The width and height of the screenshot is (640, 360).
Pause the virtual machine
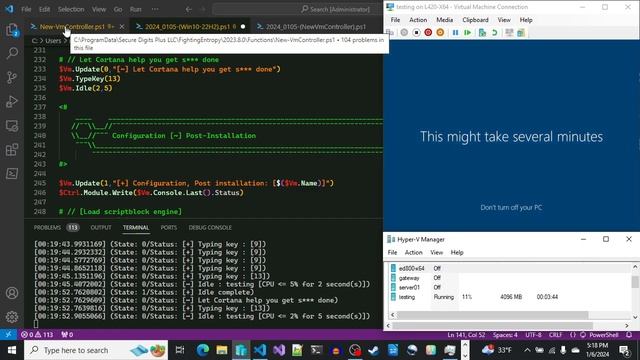coord(455,33)
